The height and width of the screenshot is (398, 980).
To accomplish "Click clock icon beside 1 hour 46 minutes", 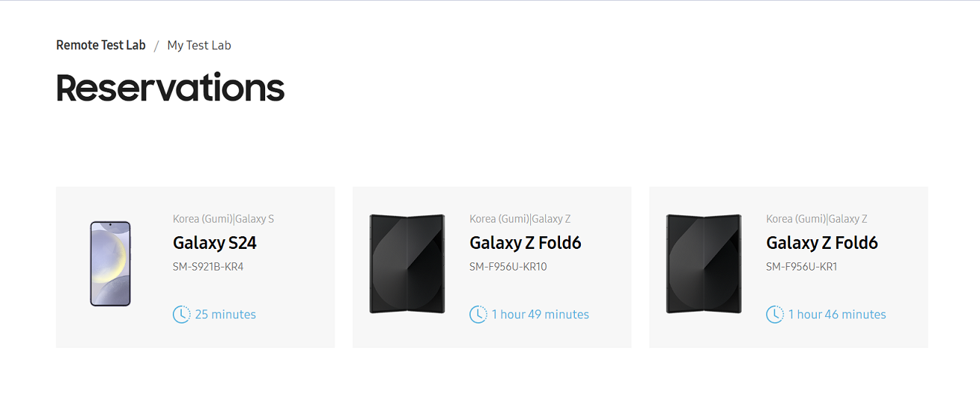I will (x=774, y=315).
